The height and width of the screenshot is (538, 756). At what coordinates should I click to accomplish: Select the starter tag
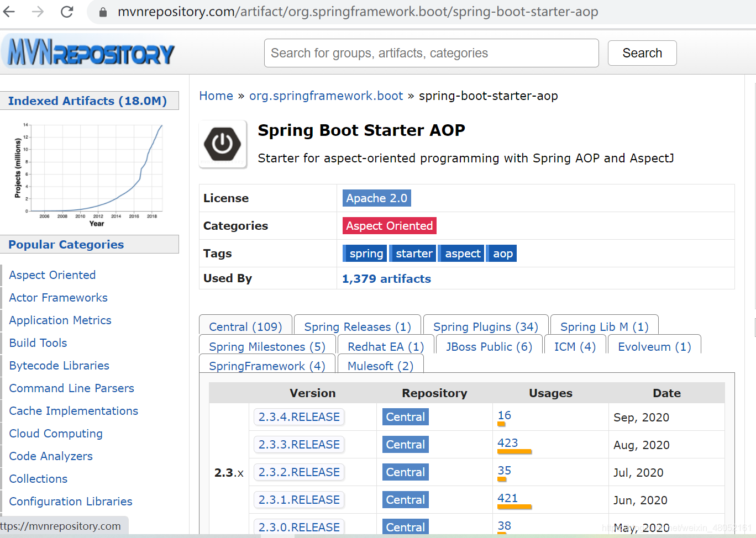click(x=413, y=253)
